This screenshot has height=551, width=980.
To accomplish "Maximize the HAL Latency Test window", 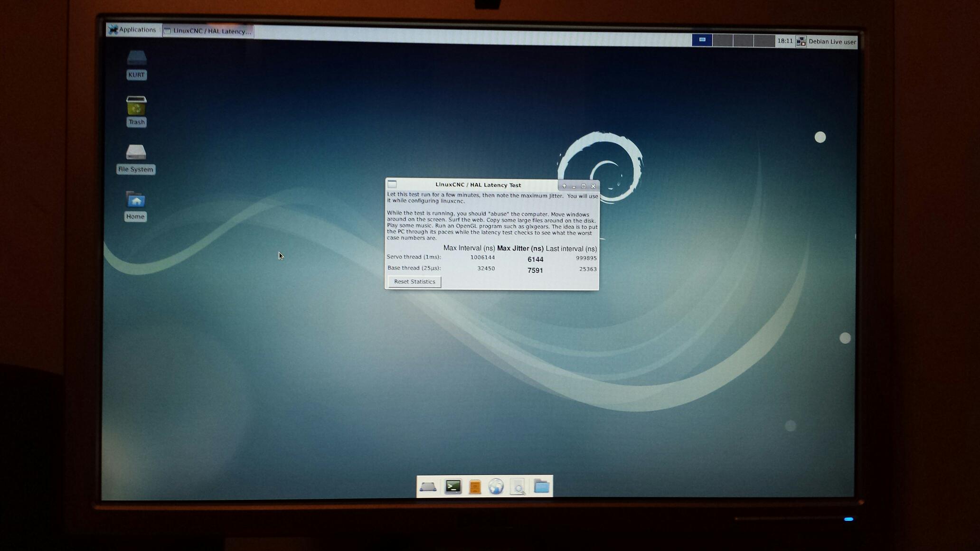I will 584,187.
